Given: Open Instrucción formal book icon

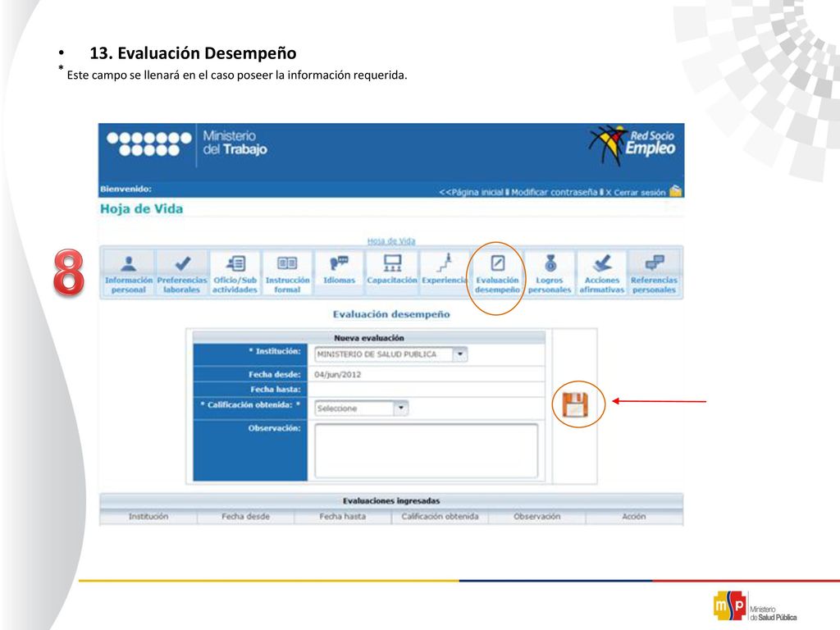Looking at the screenshot, I should click(x=287, y=263).
